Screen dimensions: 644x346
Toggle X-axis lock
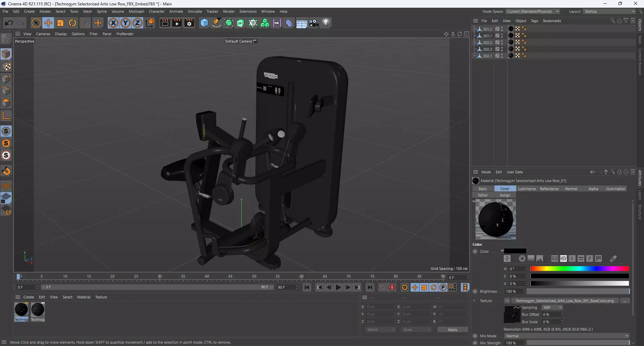tap(113, 23)
